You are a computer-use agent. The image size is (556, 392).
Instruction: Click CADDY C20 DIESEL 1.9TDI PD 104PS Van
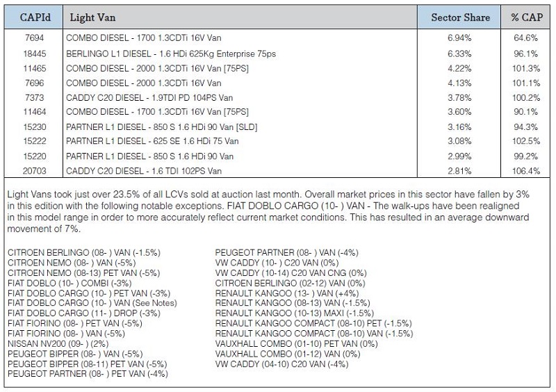[x=149, y=97]
